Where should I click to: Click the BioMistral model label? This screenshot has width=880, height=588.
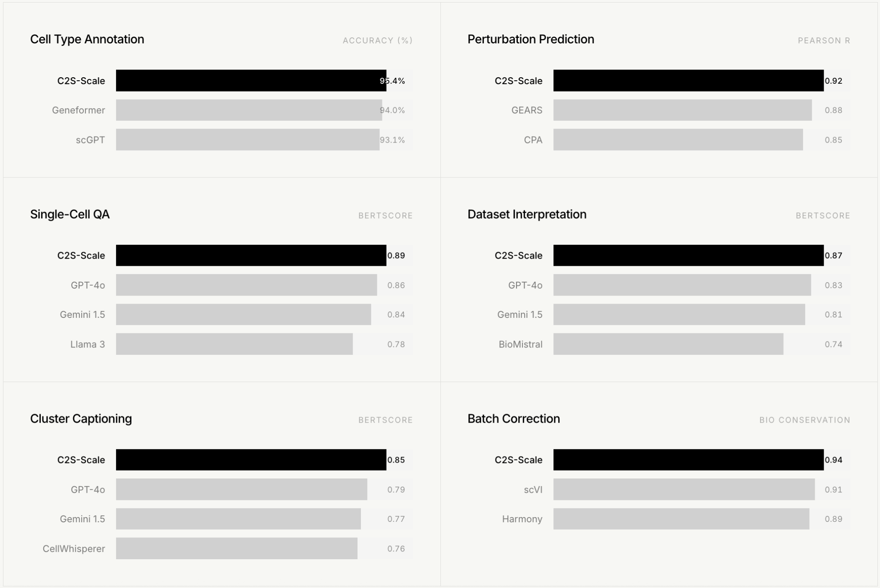[x=520, y=344]
